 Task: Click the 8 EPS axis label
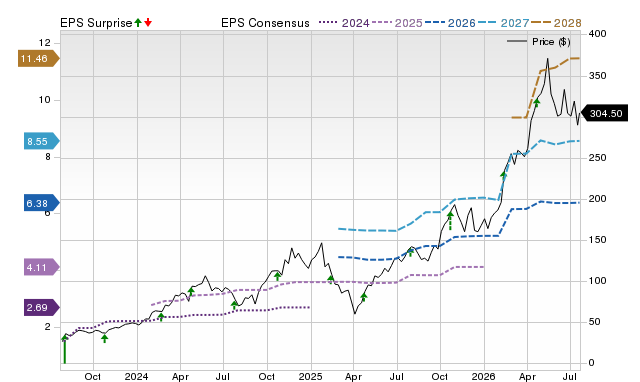point(48,157)
